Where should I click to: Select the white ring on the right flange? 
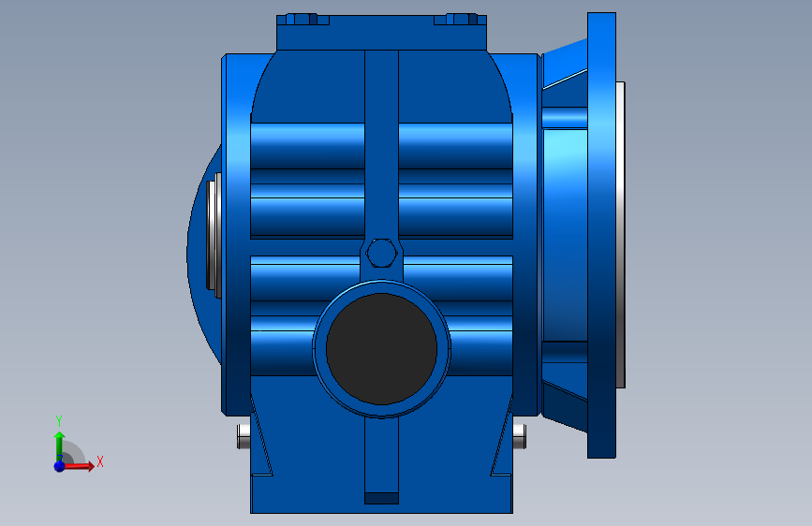pos(620,235)
